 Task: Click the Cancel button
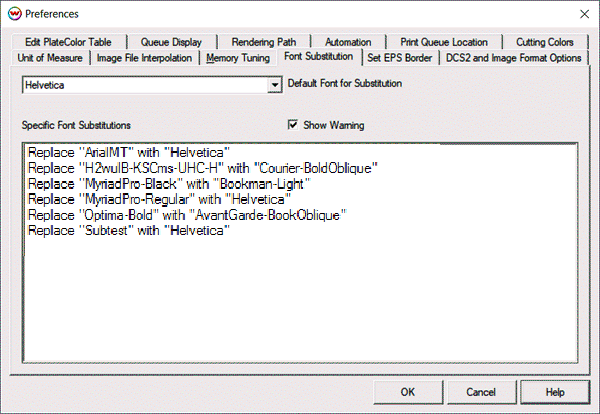[480, 392]
